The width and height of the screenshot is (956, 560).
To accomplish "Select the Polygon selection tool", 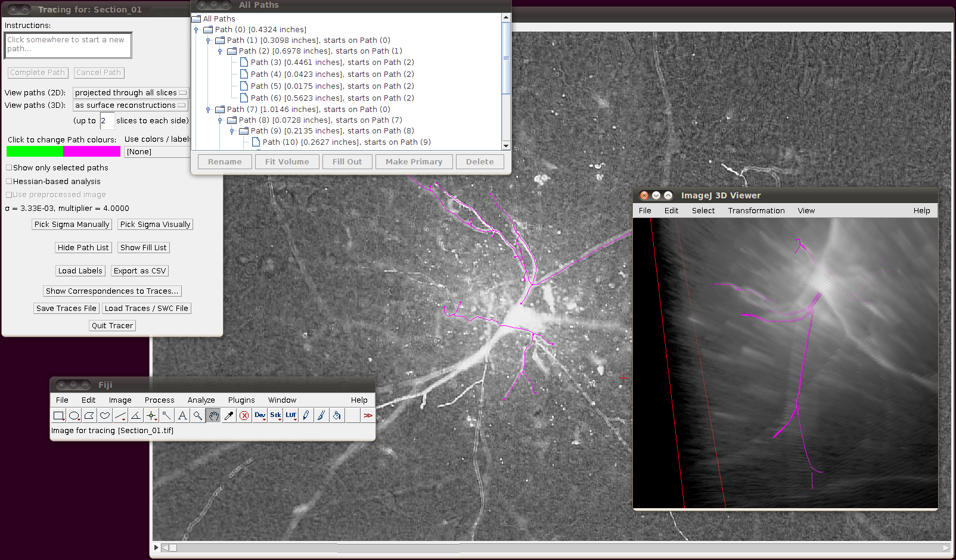I will (x=89, y=416).
